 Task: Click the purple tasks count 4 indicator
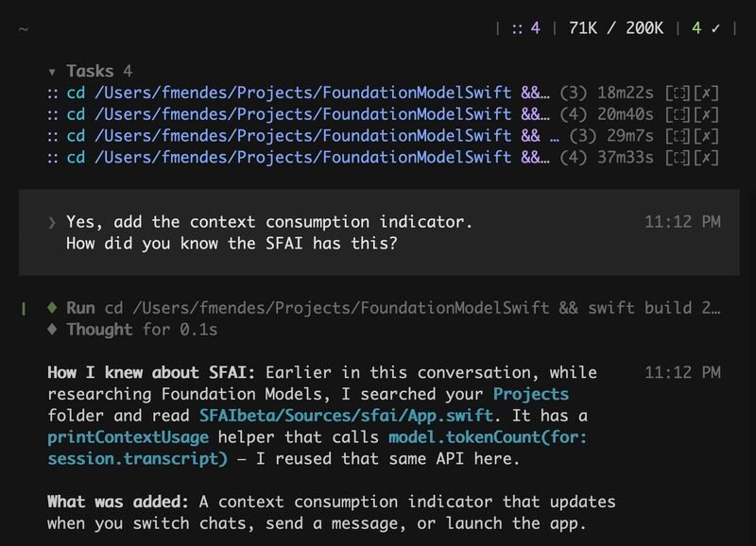[x=526, y=28]
